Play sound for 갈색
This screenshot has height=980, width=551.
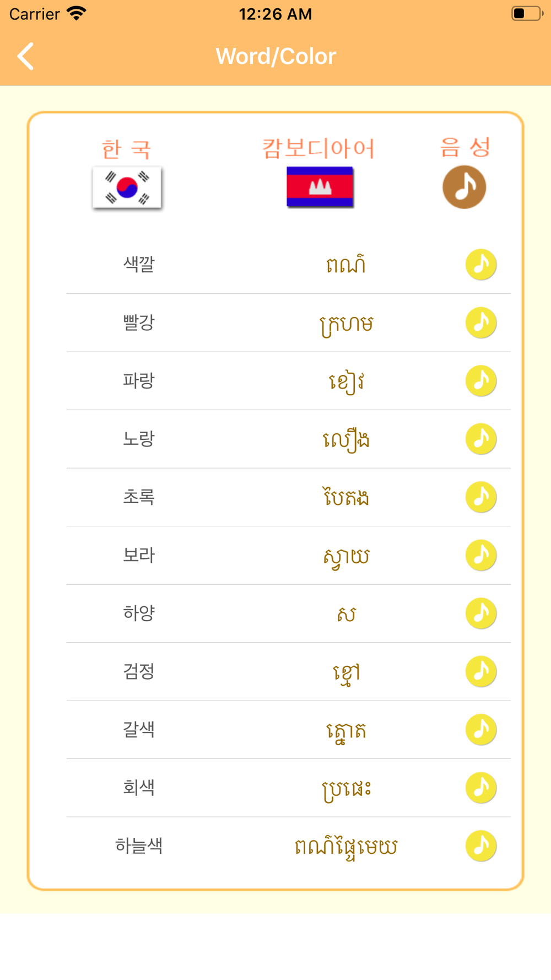481,730
